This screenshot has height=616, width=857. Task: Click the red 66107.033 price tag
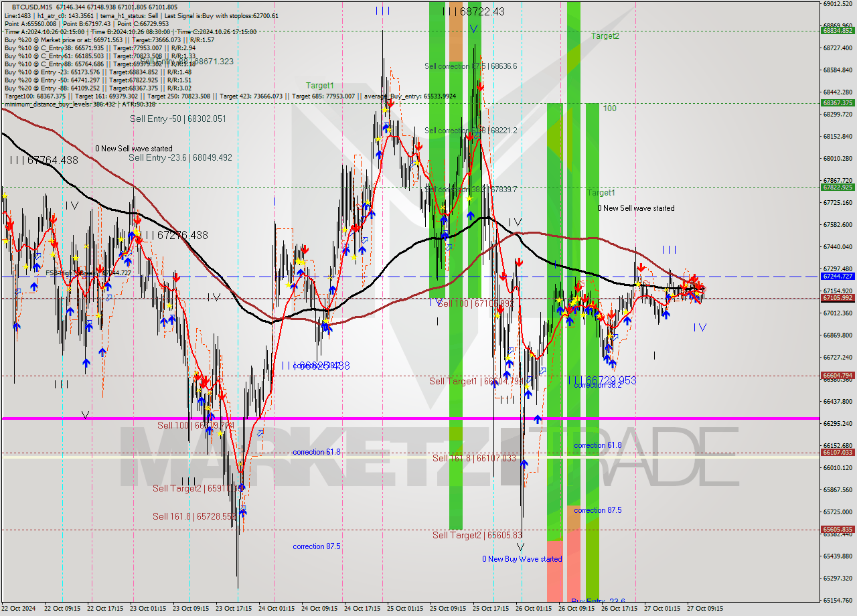pyautogui.click(x=838, y=453)
